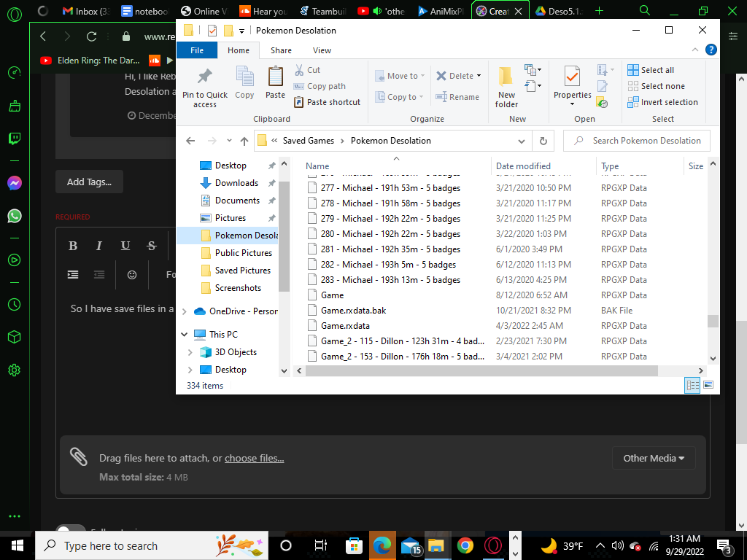747x560 pixels.
Task: Click the choose files link
Action: click(255, 458)
